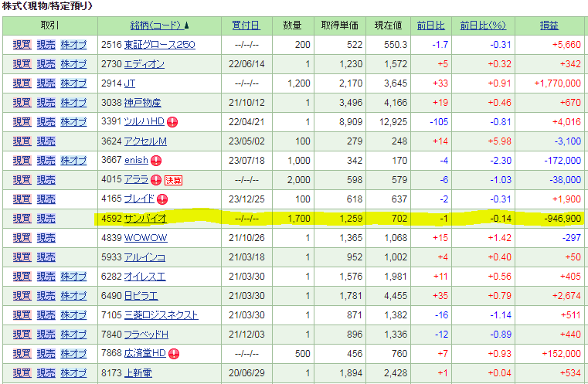Click 現売 on the JT row

coord(46,83)
